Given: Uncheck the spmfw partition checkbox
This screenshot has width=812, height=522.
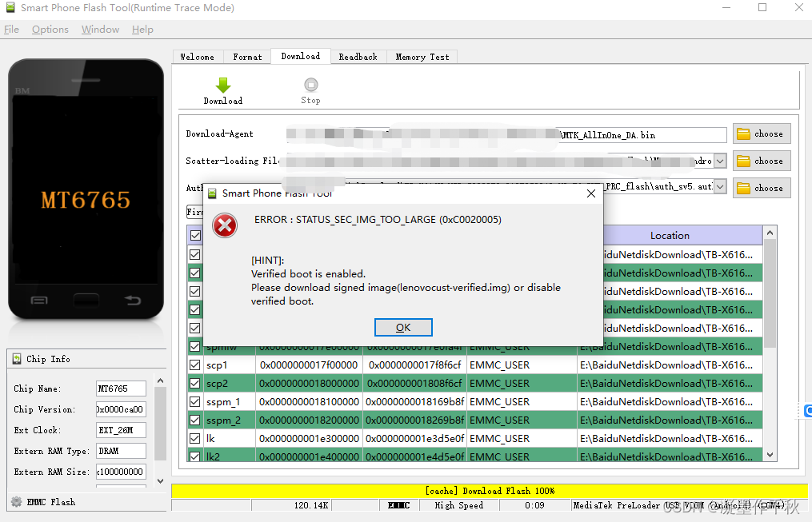Looking at the screenshot, I should click(x=194, y=347).
